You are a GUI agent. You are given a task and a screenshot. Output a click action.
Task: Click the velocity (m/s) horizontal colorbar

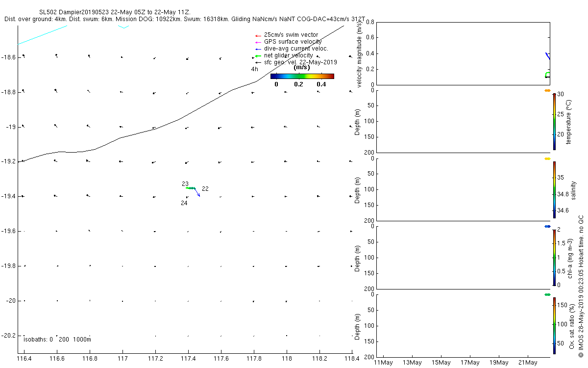pos(302,76)
